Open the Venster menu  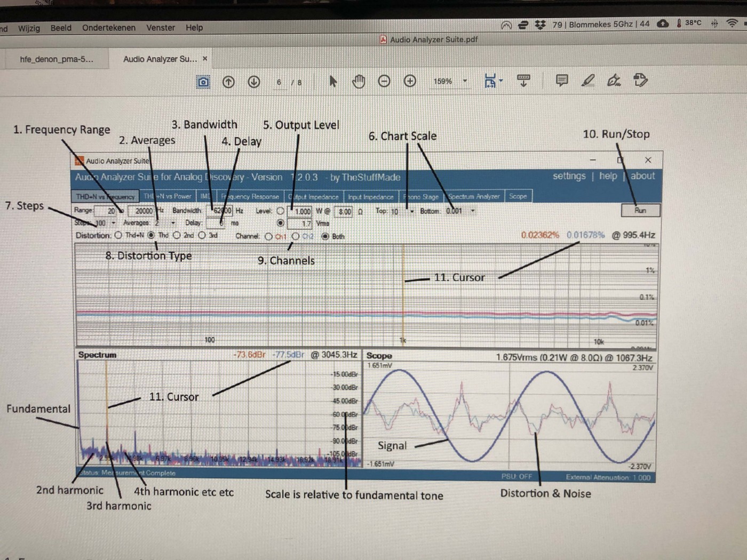click(x=161, y=28)
